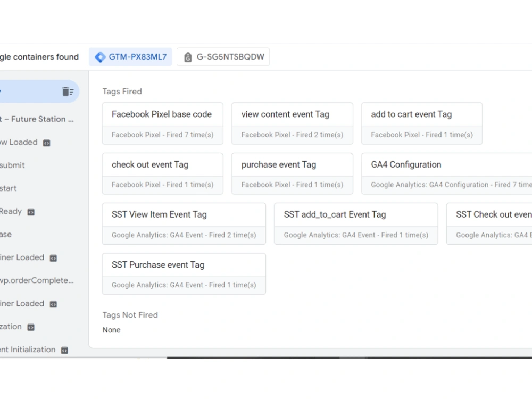Switch to the G-SG5NTSBQDW container tab

(x=223, y=56)
